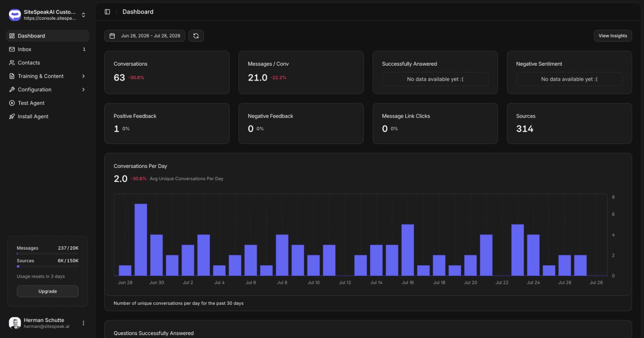Click the Configuration wrench icon
Viewport: 644px width, 338px height.
click(12, 90)
